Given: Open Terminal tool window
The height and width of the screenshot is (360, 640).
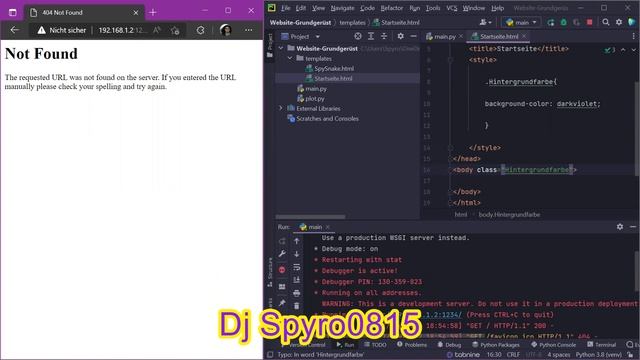Looking at the screenshot, I should tap(601, 345).
